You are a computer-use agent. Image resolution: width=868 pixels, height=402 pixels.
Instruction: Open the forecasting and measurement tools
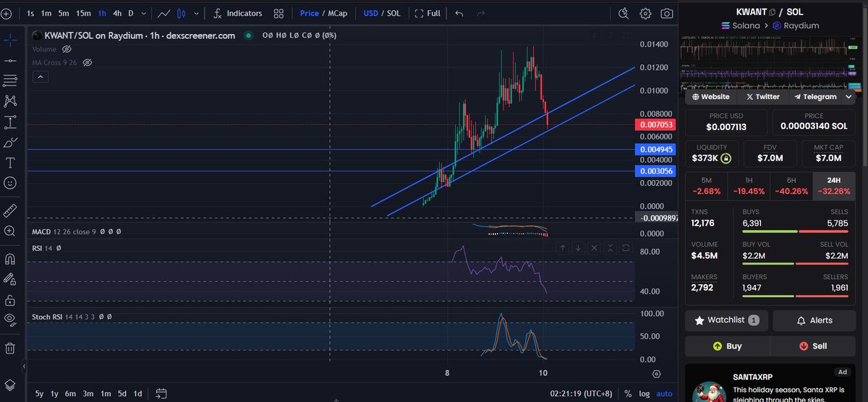point(10,122)
